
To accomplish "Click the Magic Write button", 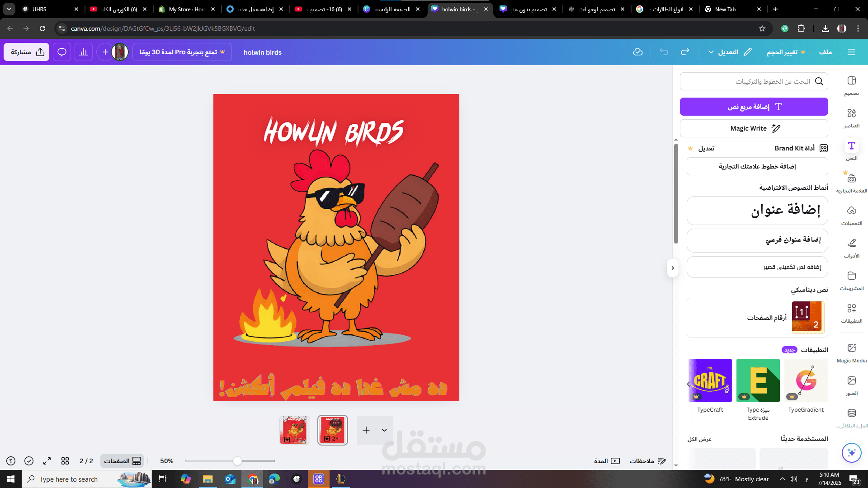I will click(754, 128).
